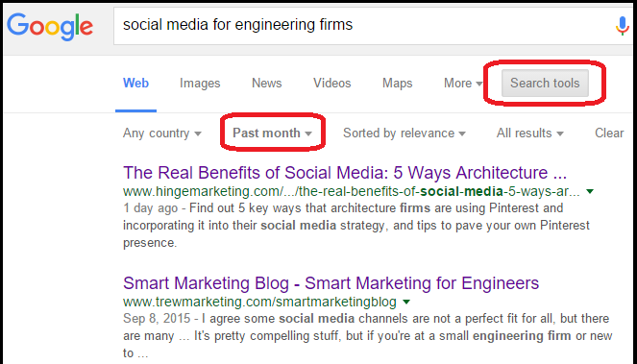Open The Real Benefits of Social Media result

click(345, 173)
